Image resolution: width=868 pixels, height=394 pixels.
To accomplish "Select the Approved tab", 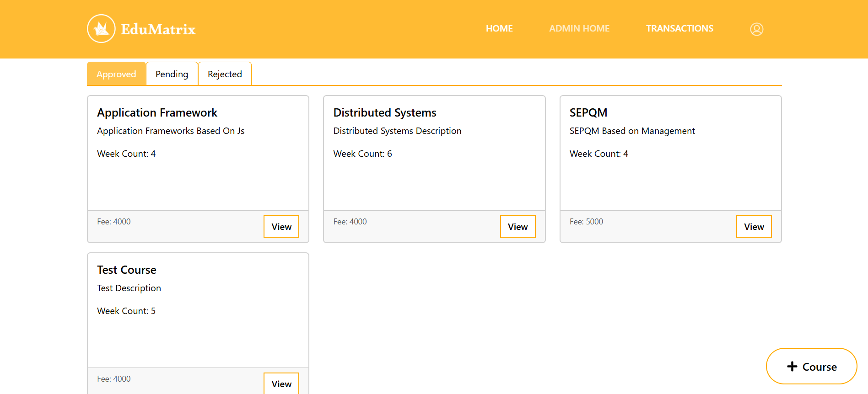I will (116, 74).
